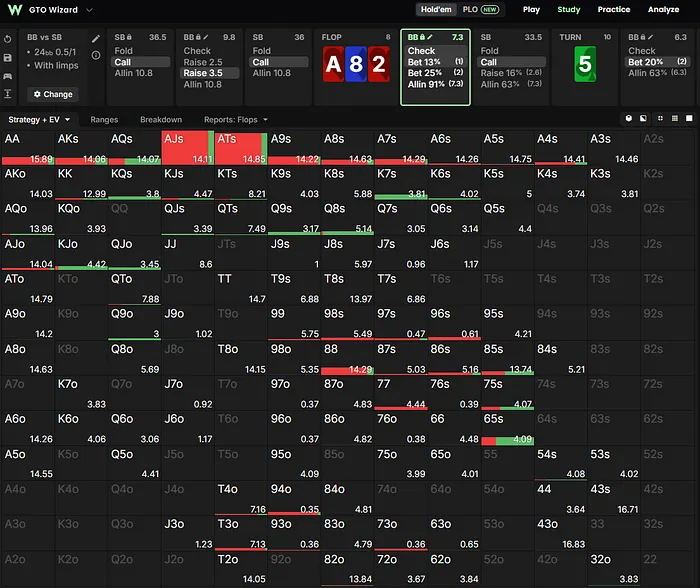Click the vertical expand height icon in left sidebar

pyautogui.click(x=8, y=94)
